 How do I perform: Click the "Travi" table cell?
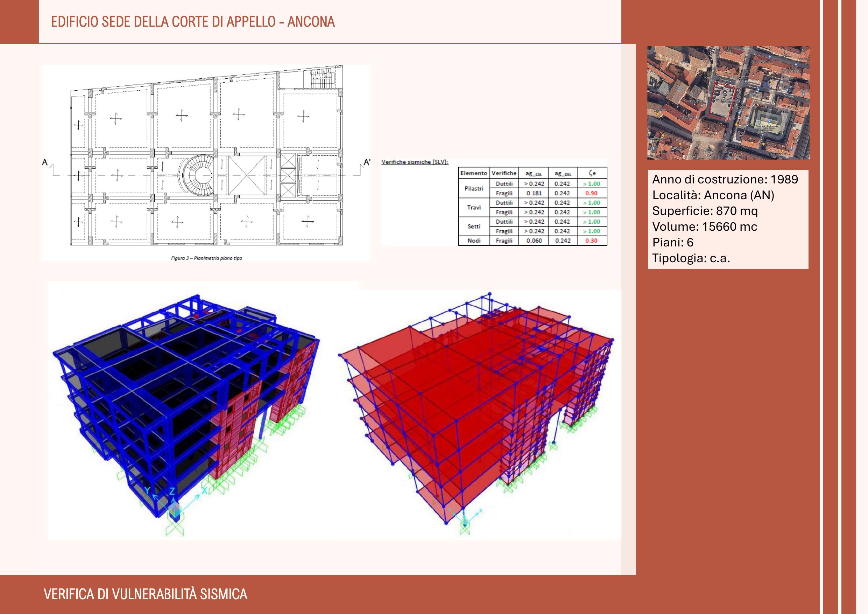(x=474, y=207)
